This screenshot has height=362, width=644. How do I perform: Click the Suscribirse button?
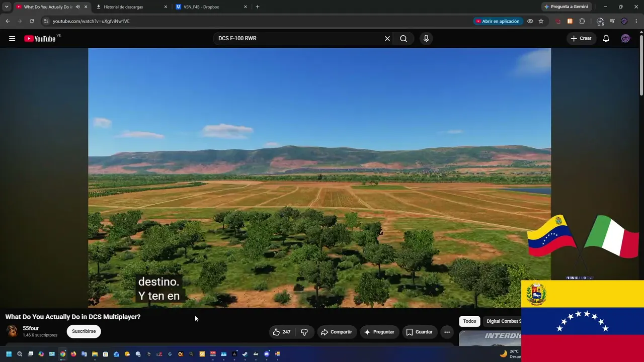(84, 331)
